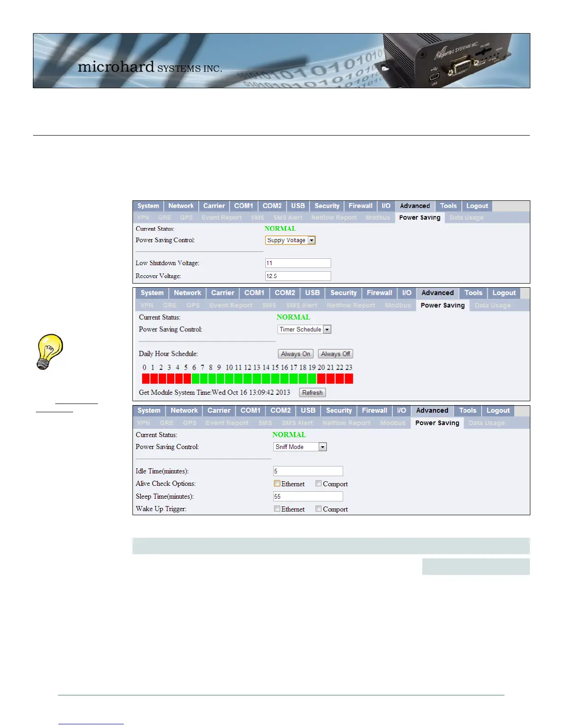Image resolution: width=563 pixels, height=728 pixels.
Task: Open Modbus sub-tab in Sniff Mode panel
Action: point(393,423)
